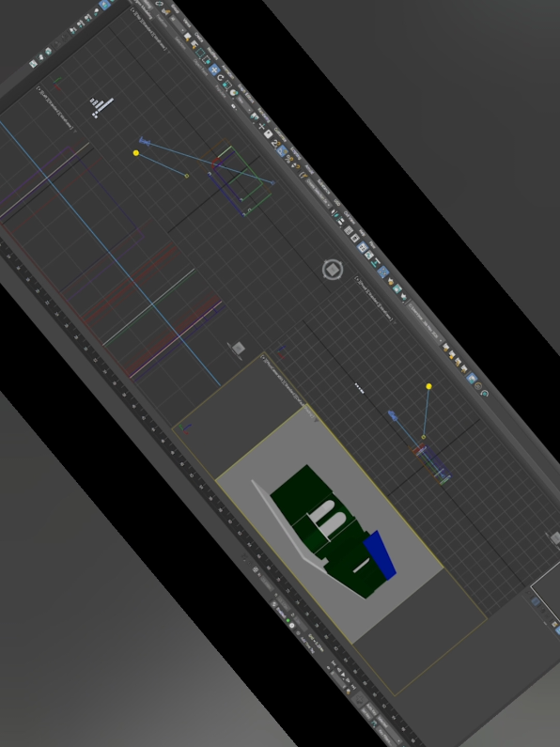Image resolution: width=560 pixels, height=747 pixels.
Task: Open Edit Named Selection Sets
Action: pyautogui.click(x=303, y=176)
